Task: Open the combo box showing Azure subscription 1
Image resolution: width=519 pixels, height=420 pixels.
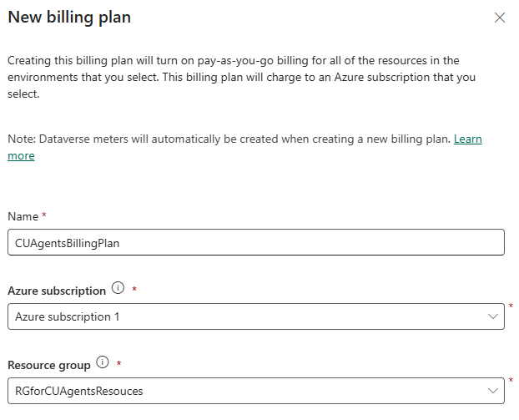Action: tap(256, 316)
